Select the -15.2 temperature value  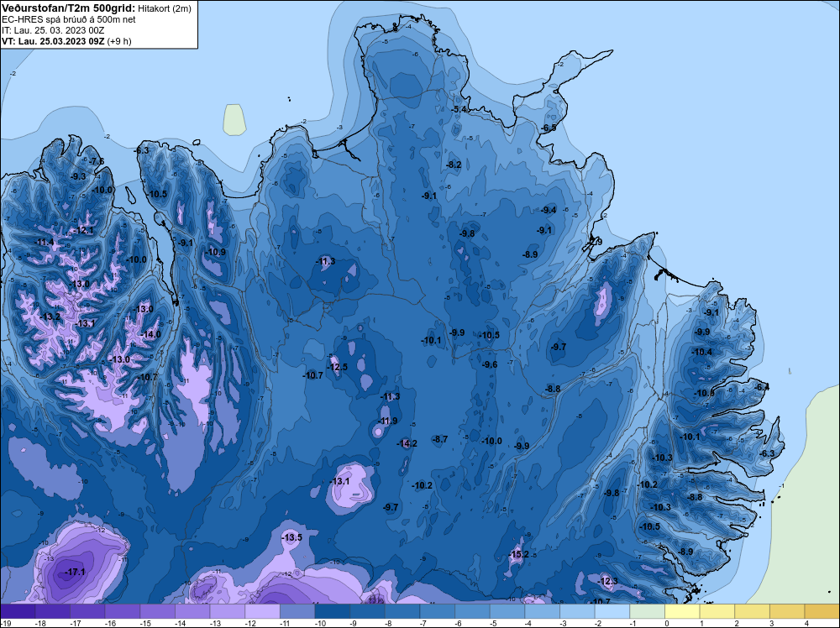point(519,554)
